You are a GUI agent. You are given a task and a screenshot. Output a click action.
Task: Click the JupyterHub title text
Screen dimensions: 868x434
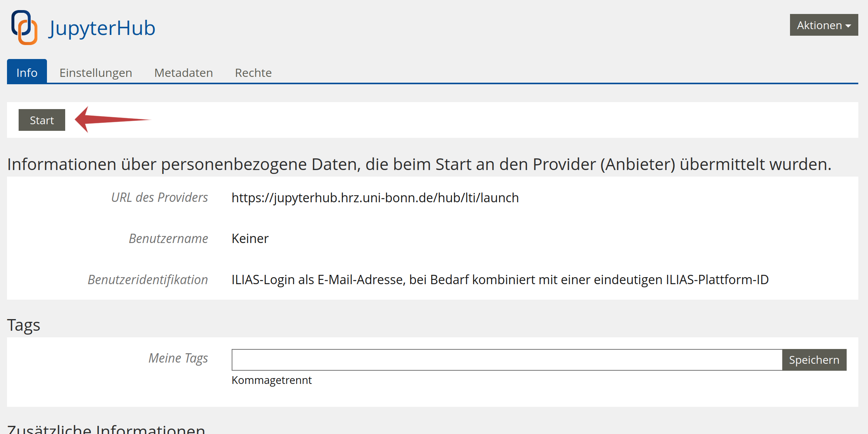pos(102,28)
